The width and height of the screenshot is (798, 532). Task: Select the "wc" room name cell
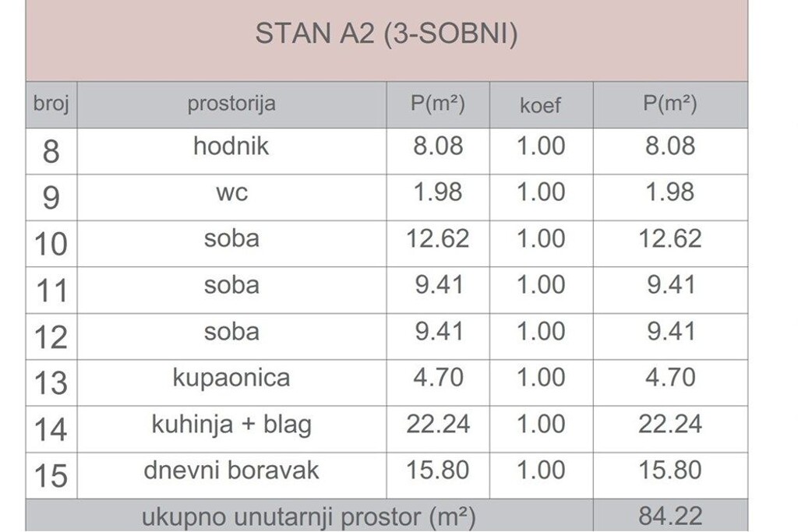pyautogui.click(x=231, y=192)
